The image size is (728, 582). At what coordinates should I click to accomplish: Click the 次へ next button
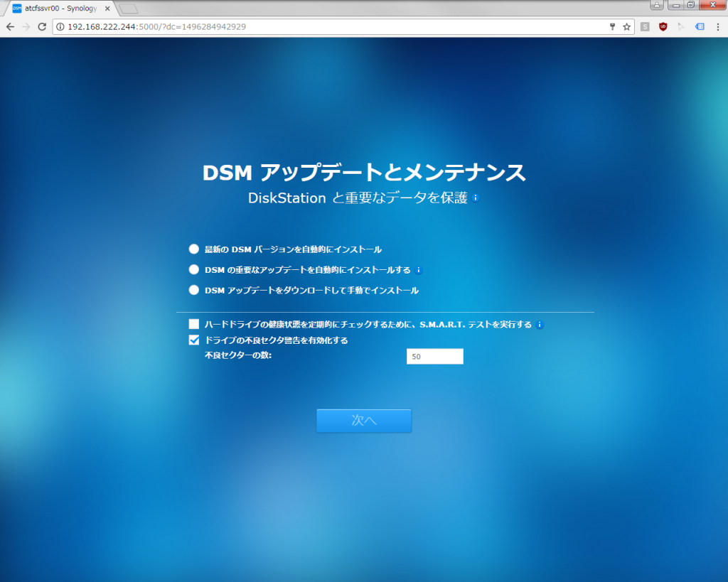point(364,421)
